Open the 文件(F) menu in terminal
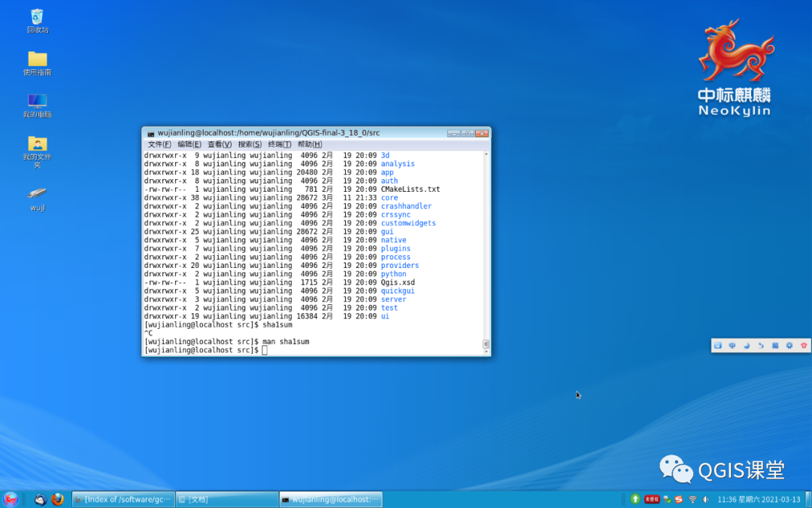The width and height of the screenshot is (812, 508). coord(159,144)
